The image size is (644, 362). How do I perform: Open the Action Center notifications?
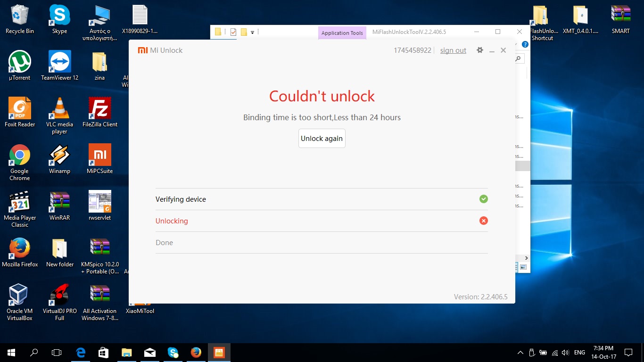click(x=628, y=353)
